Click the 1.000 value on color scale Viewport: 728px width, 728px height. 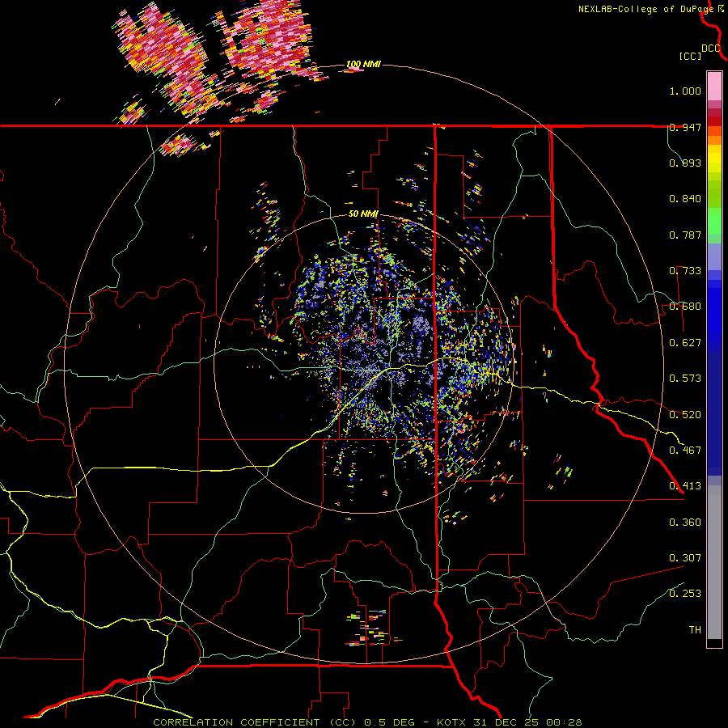[x=685, y=91]
